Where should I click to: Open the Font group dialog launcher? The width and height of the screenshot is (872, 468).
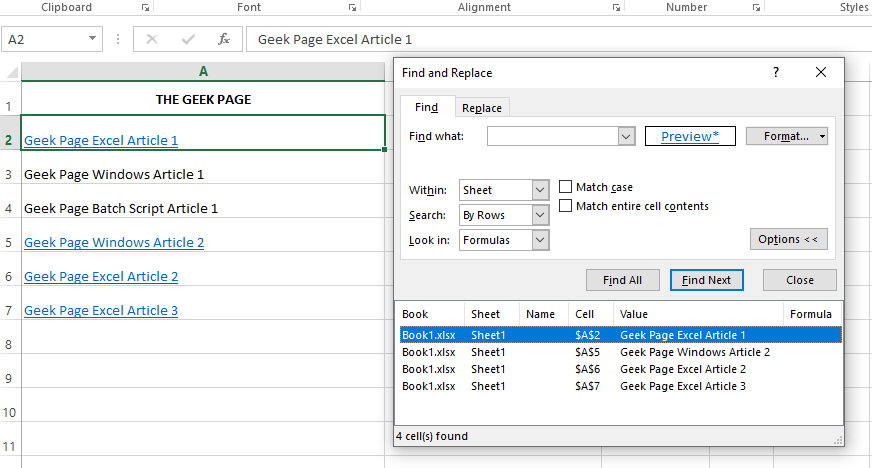click(352, 8)
